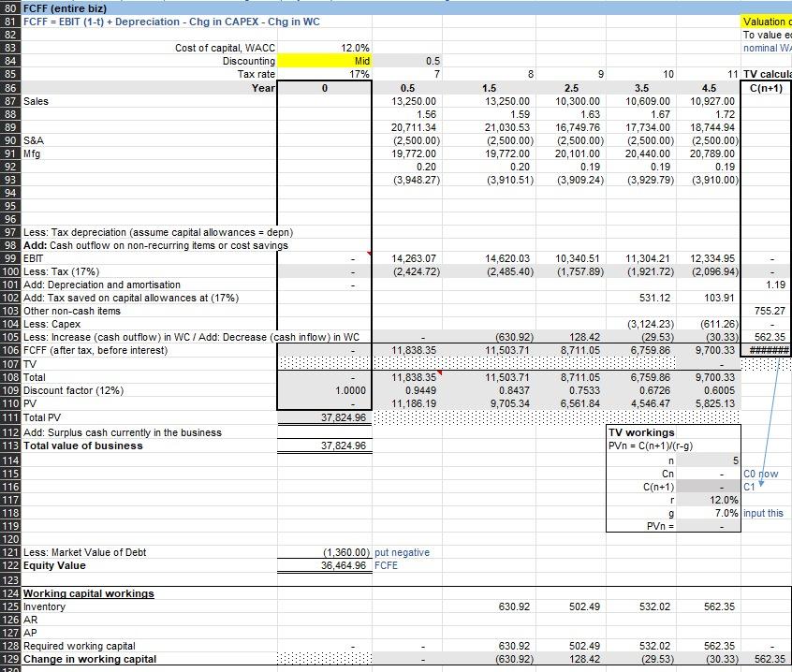Click the 'FCFF (entire biz)' title cell

(x=66, y=8)
